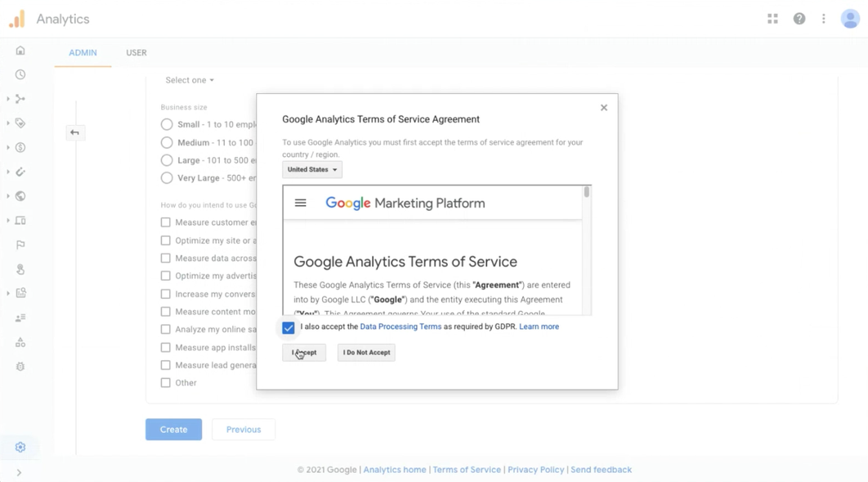
Task: Open the Demographics globe sidebar icon
Action: click(20, 196)
